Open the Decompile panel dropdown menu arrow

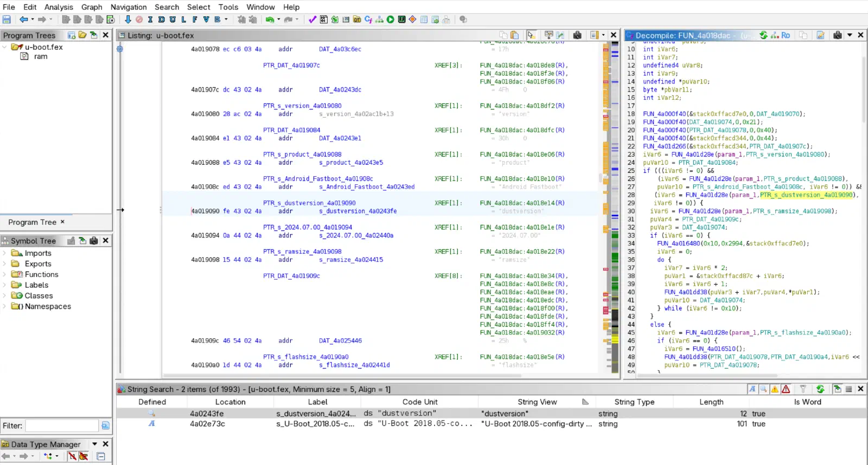[x=850, y=35]
